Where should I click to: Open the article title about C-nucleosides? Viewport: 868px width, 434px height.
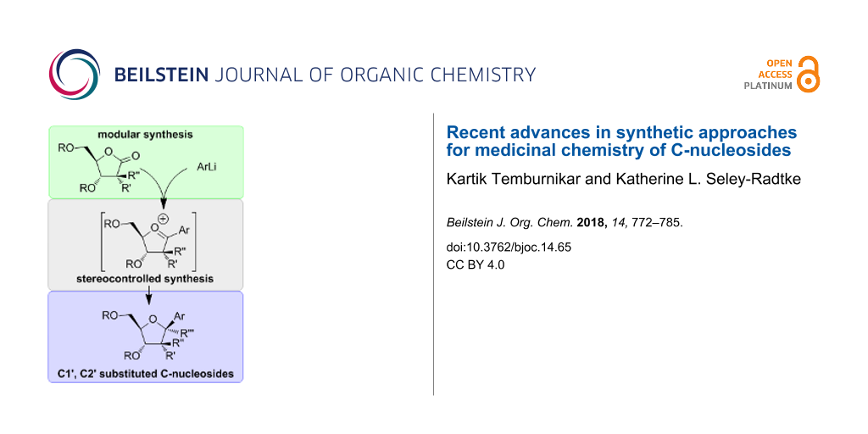[x=621, y=142]
